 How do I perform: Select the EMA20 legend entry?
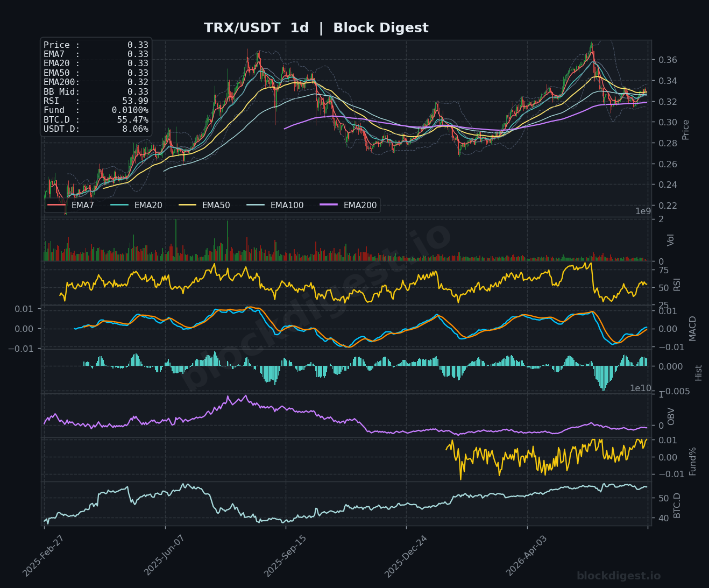pos(136,205)
